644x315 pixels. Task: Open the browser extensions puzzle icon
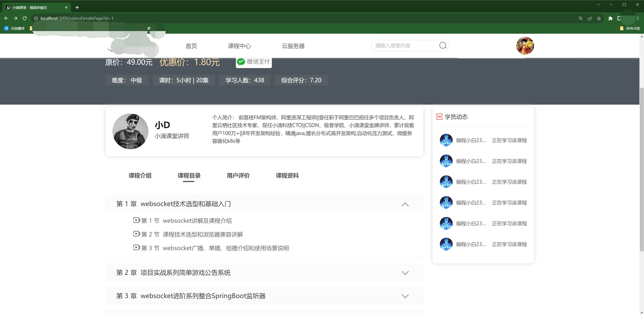point(610,18)
